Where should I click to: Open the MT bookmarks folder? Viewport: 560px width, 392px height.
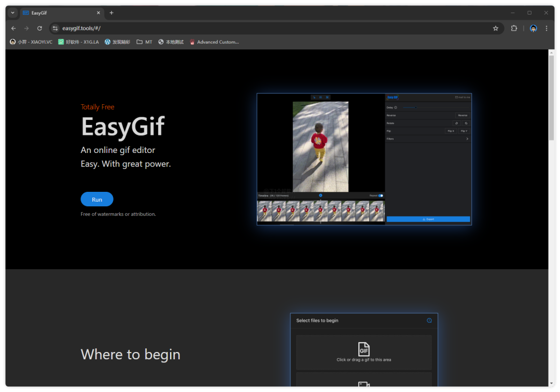pos(144,42)
